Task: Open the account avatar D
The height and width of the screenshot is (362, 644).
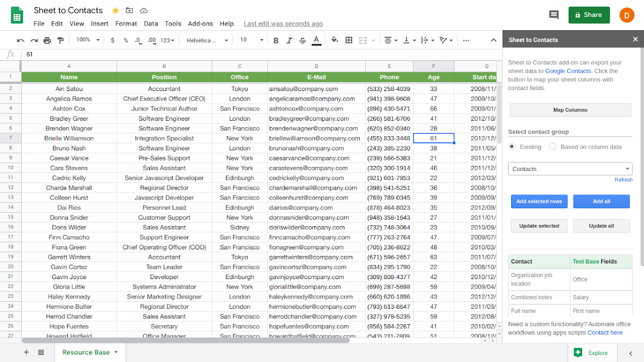Action: [x=627, y=15]
